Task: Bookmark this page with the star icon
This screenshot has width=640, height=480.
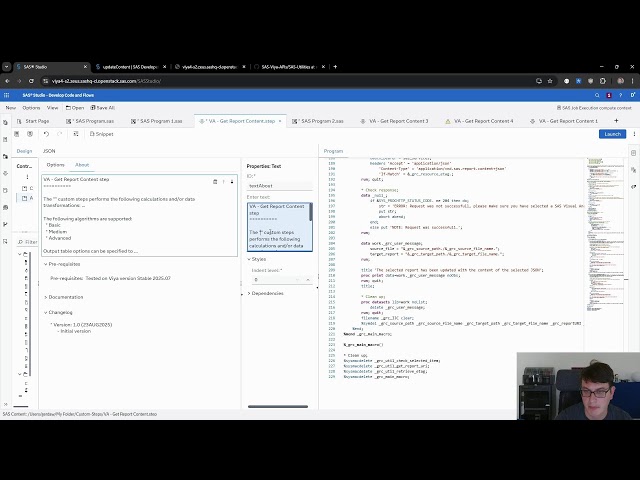Action: pos(550,81)
